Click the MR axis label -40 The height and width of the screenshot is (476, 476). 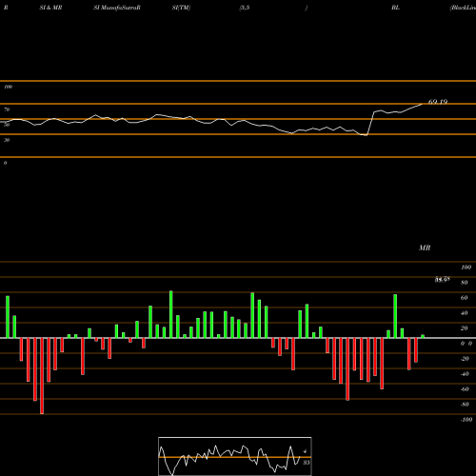465,374
